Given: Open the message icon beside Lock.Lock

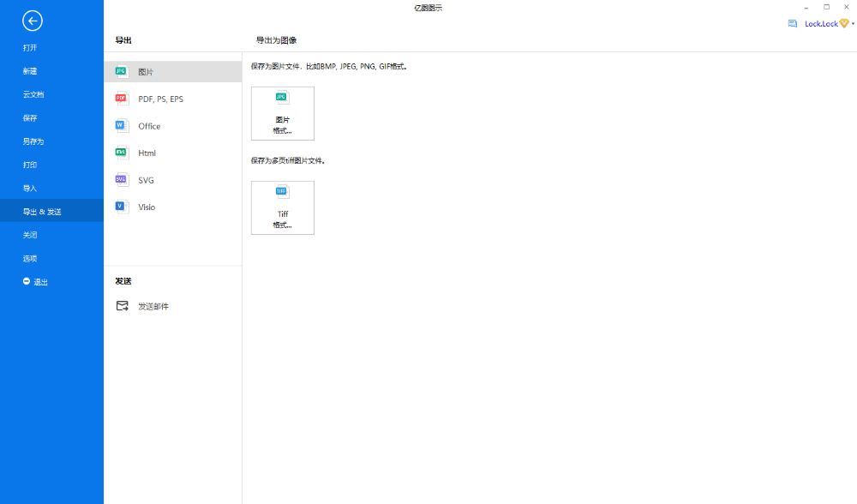Looking at the screenshot, I should (x=793, y=24).
